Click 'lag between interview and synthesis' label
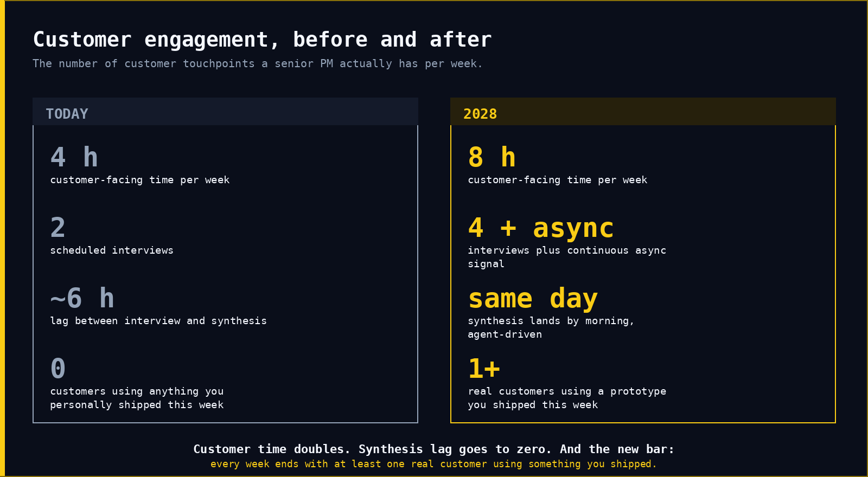Screen dimensions: 868x477 click(158, 321)
